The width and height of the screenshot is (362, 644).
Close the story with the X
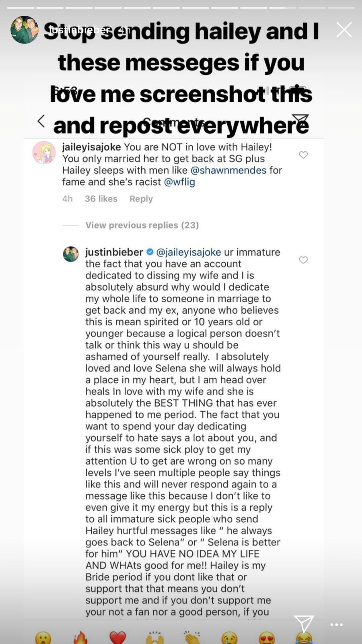click(344, 29)
